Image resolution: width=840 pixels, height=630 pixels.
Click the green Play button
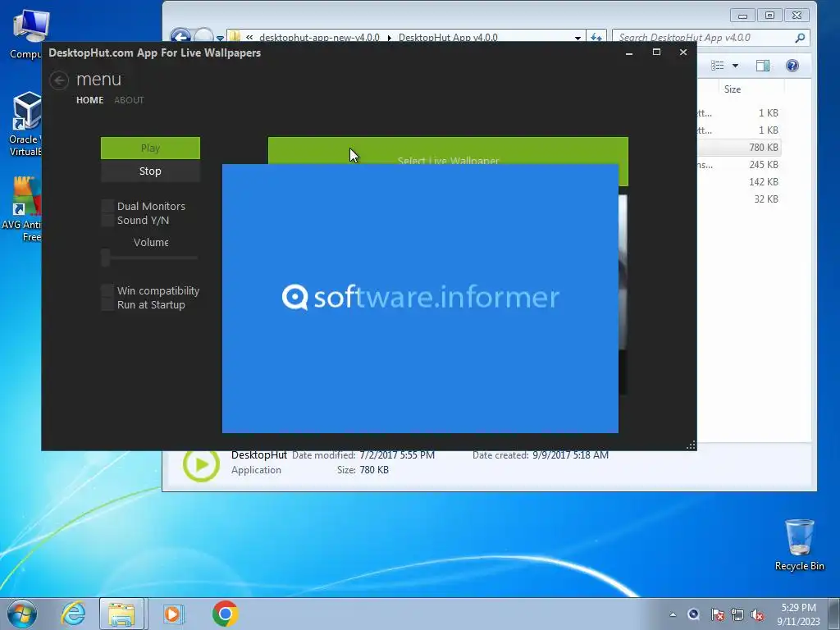(151, 148)
